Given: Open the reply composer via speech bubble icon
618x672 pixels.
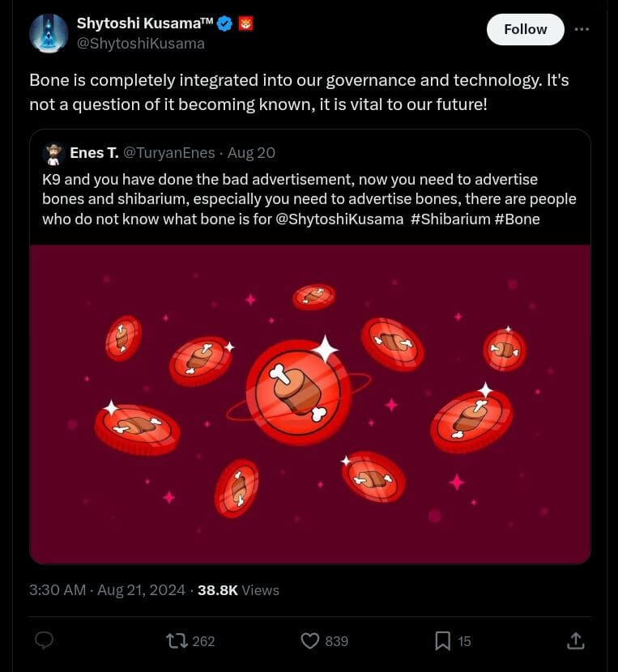Looking at the screenshot, I should pos(44,640).
